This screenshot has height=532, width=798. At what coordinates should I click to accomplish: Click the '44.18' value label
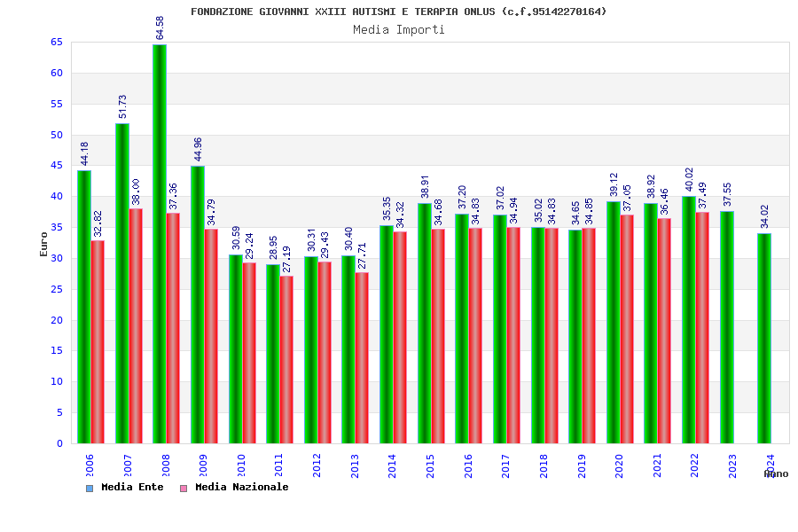84,153
